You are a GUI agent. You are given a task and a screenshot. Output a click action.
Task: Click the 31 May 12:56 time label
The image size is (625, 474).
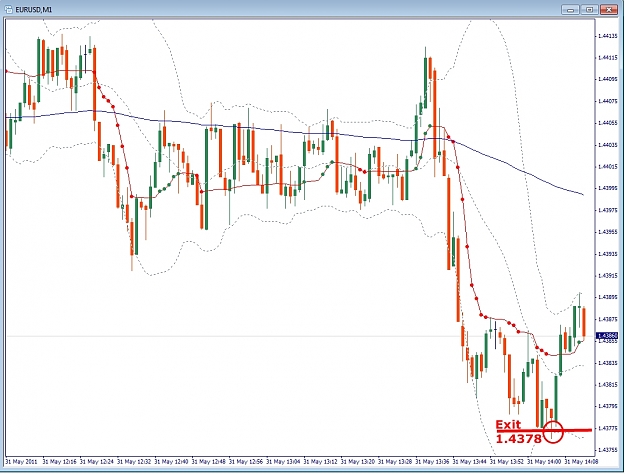click(x=246, y=462)
